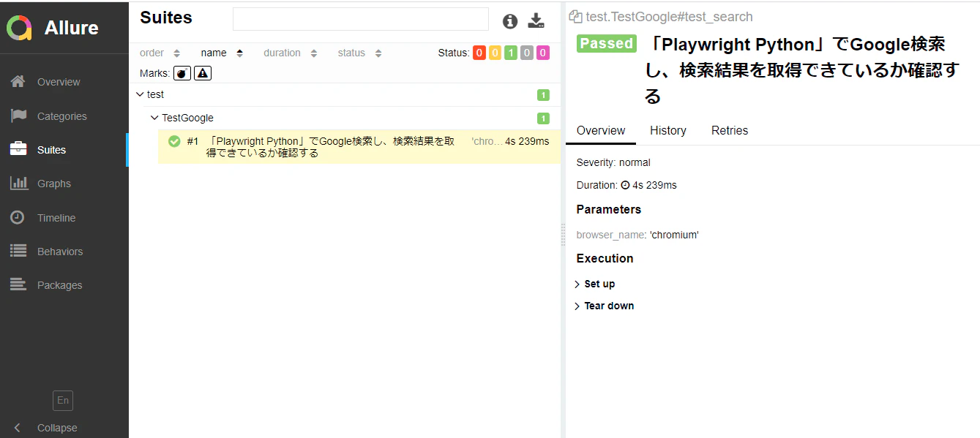This screenshot has width=980, height=438.
Task: Click the Severity: normal text
Action: (x=613, y=162)
